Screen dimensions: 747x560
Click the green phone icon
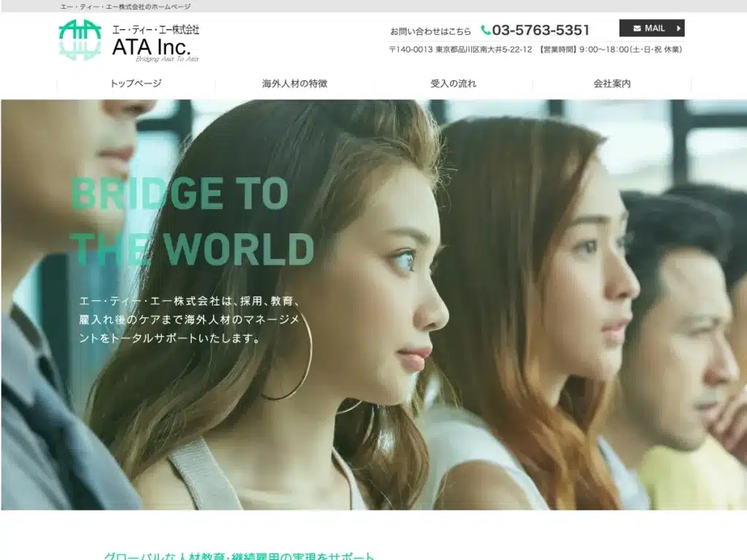485,30
